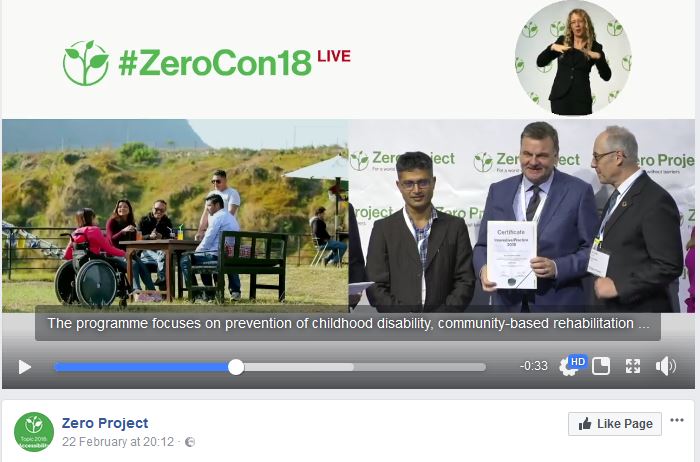700x462 pixels.
Task: Open post options three-dots menu
Action: pos(677,420)
